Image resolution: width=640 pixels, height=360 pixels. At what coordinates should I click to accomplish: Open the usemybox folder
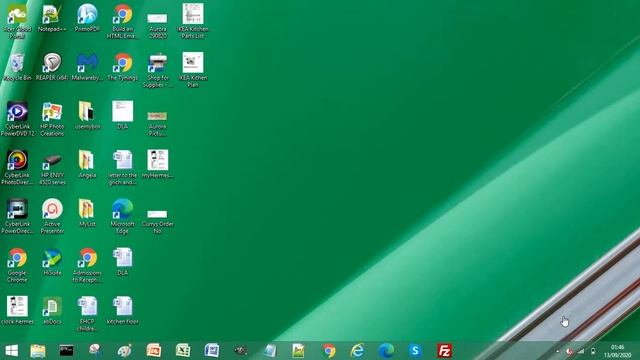87,116
